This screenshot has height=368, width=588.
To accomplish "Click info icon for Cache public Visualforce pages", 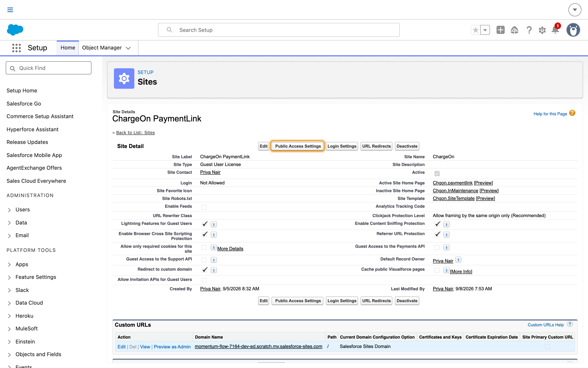I will (x=446, y=270).
